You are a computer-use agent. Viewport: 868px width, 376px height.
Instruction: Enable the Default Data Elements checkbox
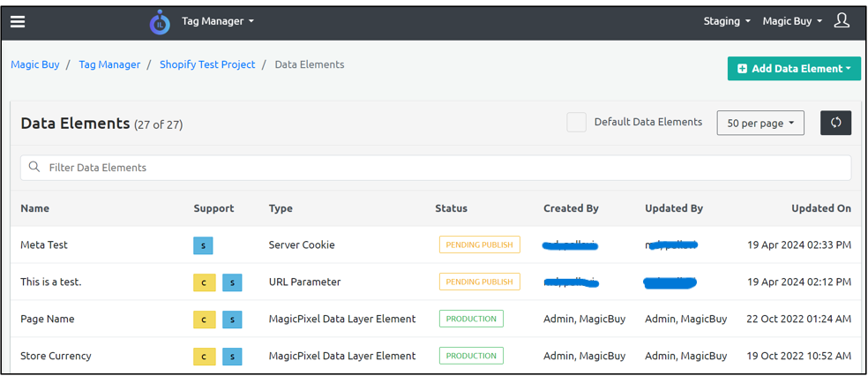[x=576, y=123]
